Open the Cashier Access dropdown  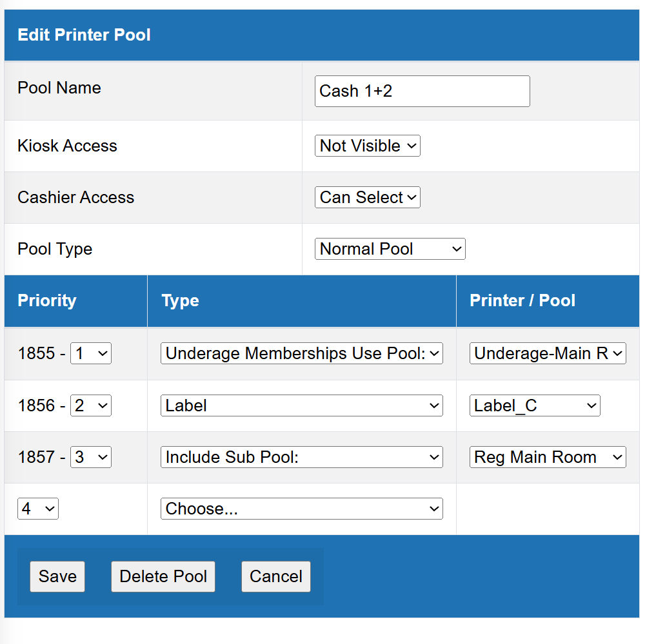pyautogui.click(x=367, y=197)
